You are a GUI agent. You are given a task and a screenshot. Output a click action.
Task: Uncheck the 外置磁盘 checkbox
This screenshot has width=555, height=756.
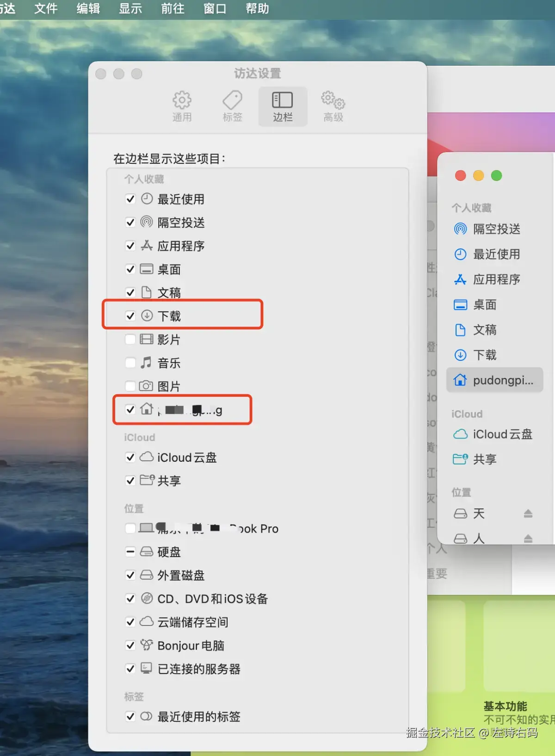(x=130, y=575)
